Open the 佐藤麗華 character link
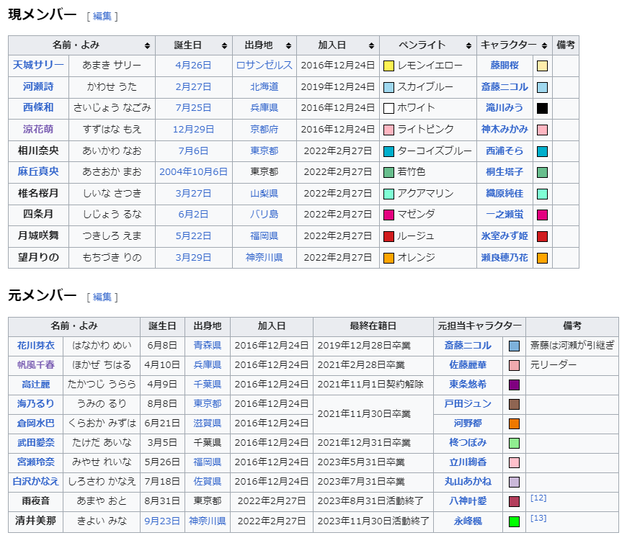640x543 pixels. 468,365
